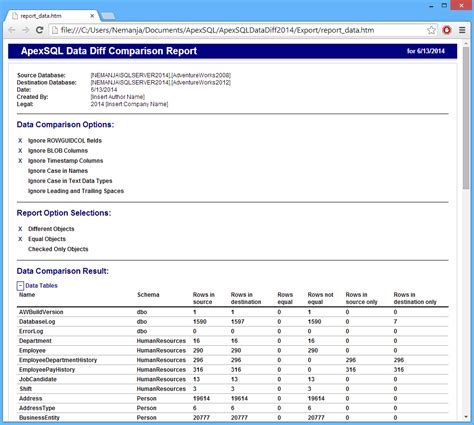
Task: Click the Schema column header
Action: click(148, 295)
